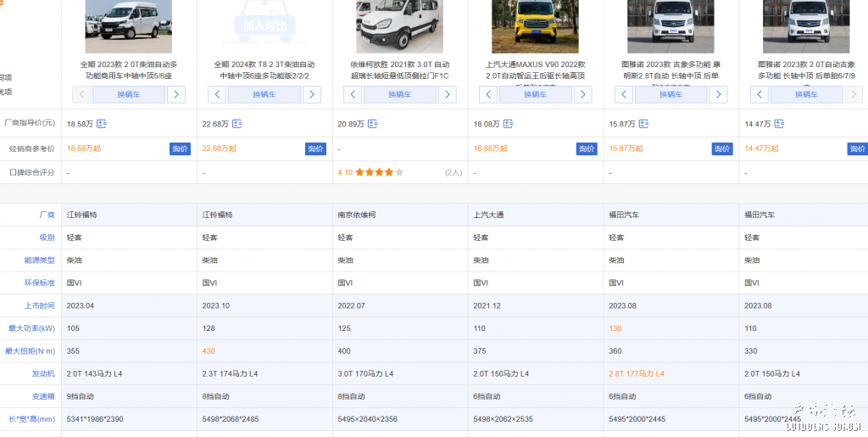Image resolution: width=868 pixels, height=437 pixels.
Task: Click 长*宽*高(mm) row label
Action: pyautogui.click(x=32, y=419)
